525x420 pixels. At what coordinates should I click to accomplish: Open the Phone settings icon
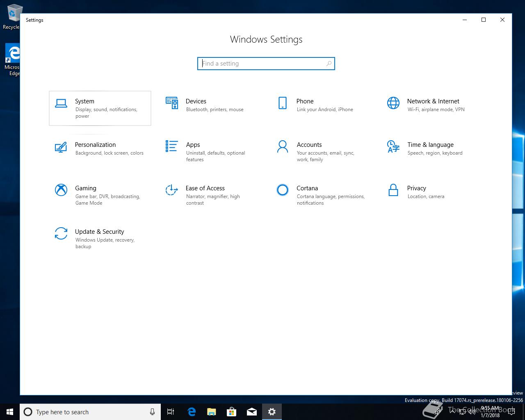[x=283, y=103]
